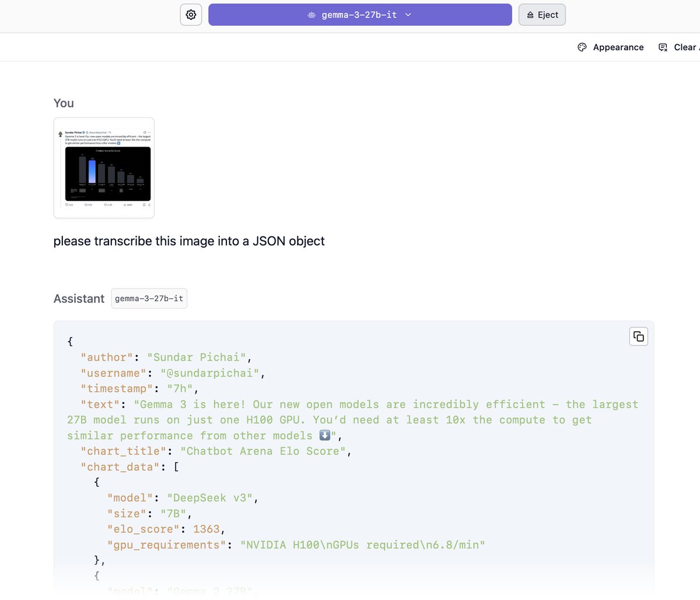Open the attached tweet screenshot thumbnail
Screen dimensions: 700x600
pyautogui.click(x=104, y=168)
